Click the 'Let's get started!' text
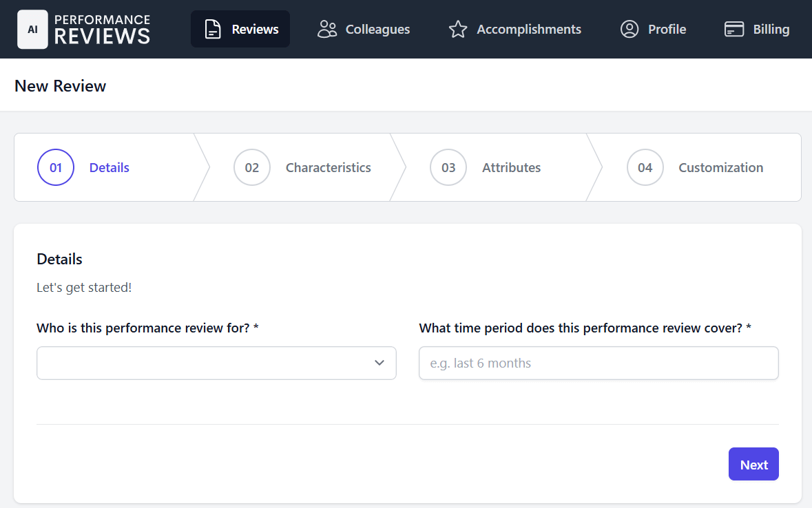This screenshot has height=508, width=812. pyautogui.click(x=84, y=288)
